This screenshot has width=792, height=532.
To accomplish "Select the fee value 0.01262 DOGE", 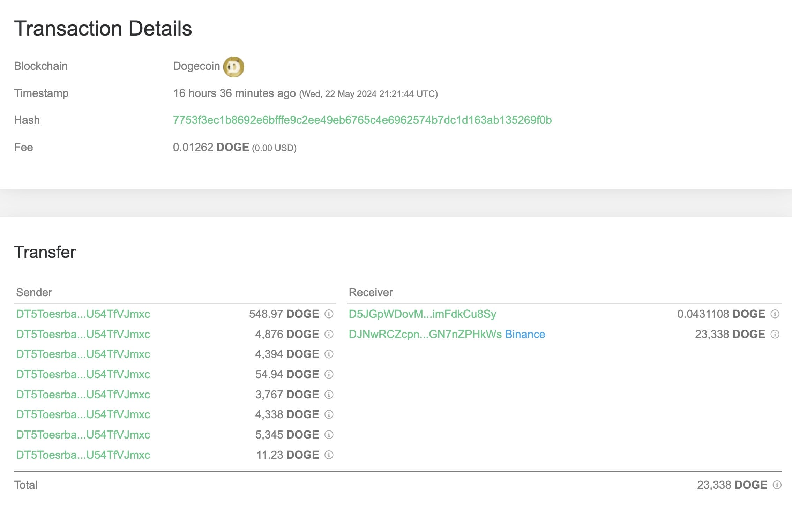I will coord(211,147).
